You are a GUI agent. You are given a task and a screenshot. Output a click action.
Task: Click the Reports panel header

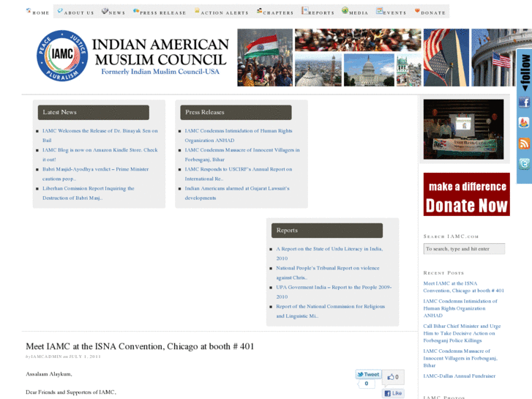click(327, 230)
